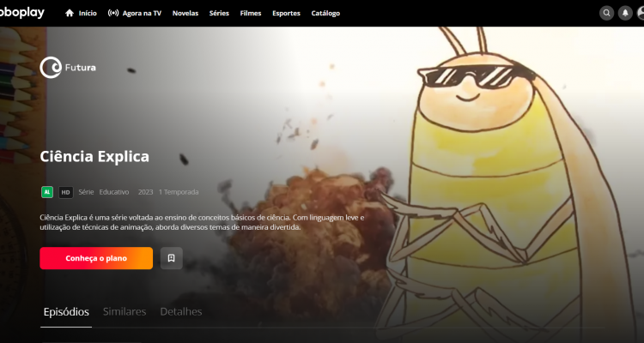Click the HD quality badge
The image size is (644, 343).
click(66, 192)
